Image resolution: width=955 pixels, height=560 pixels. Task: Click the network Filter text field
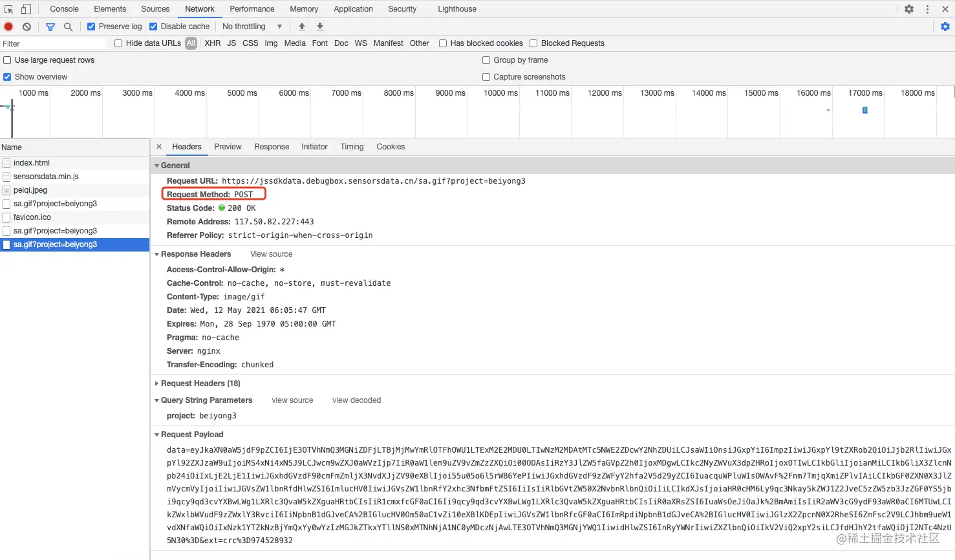coord(54,43)
